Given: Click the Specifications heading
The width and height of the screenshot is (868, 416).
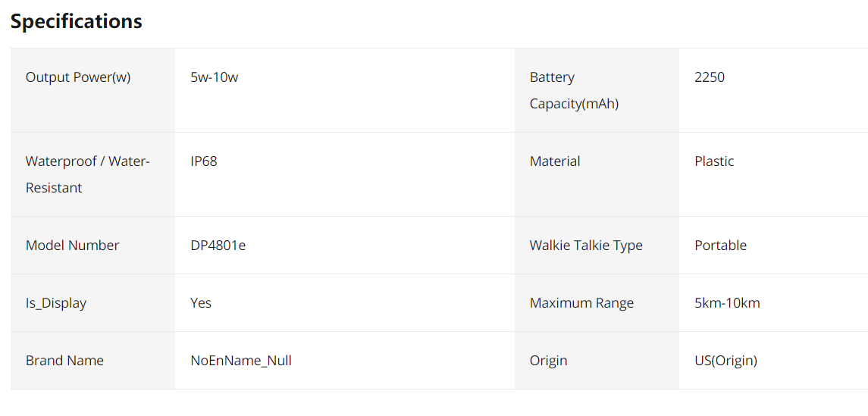Looking at the screenshot, I should click(77, 21).
